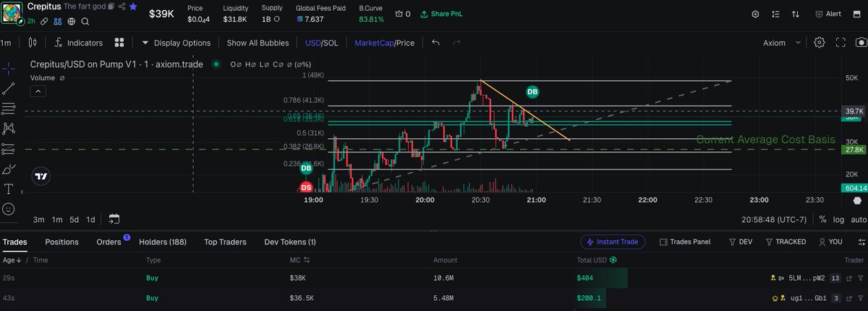The height and width of the screenshot is (311, 868).
Task: Open the blue grid icon under token name
Action: point(58,22)
